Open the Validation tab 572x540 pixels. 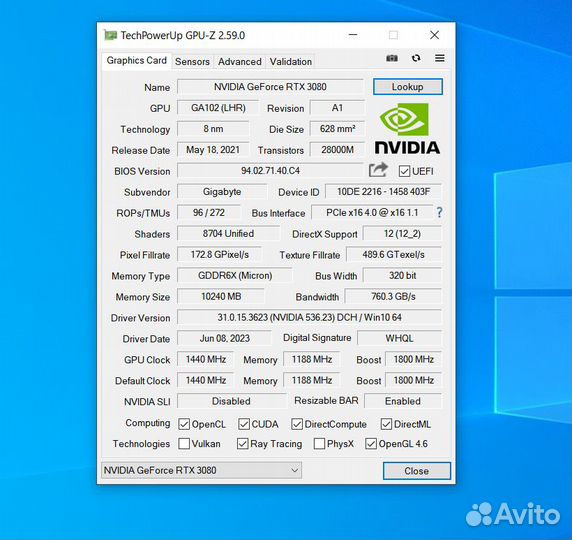(x=291, y=62)
